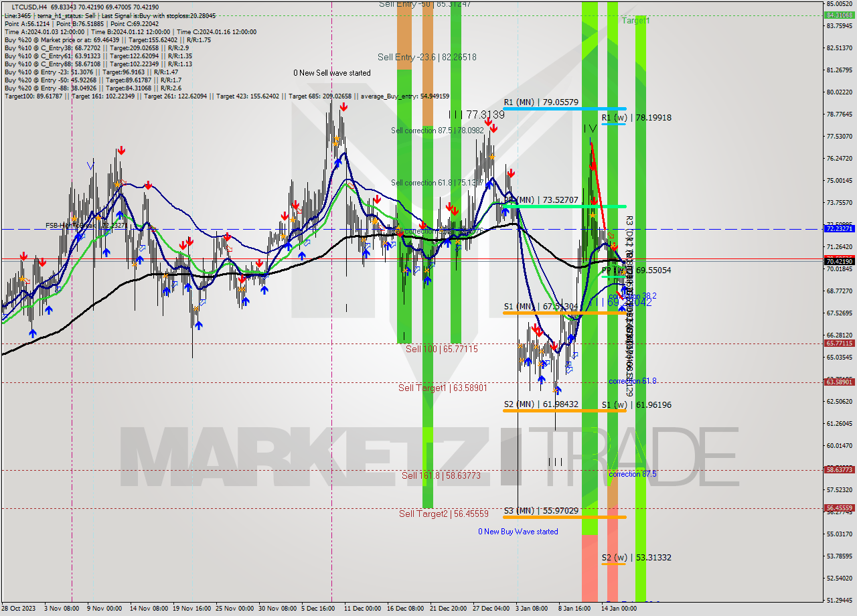Click 'Sell correction 87.5 | 78.0982' label
The image size is (857, 616).
(437, 131)
